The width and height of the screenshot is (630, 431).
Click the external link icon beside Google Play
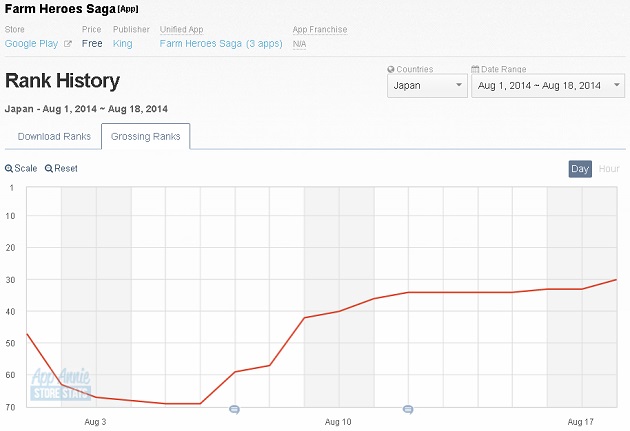tap(68, 44)
